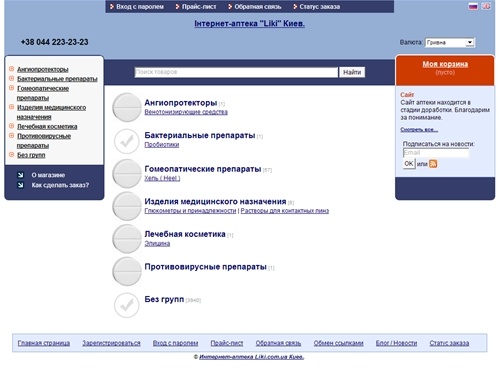
Task: Click the Найти search button
Action: (352, 72)
